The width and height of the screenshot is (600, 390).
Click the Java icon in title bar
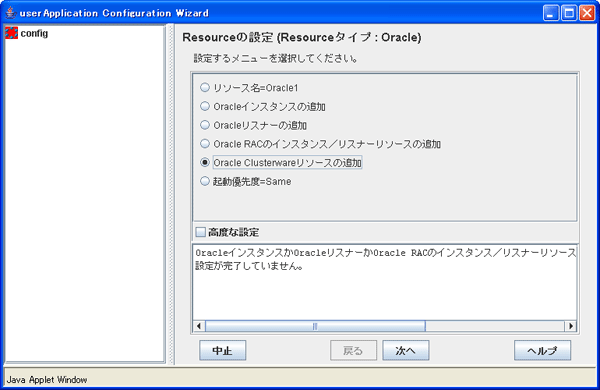pos(11,13)
